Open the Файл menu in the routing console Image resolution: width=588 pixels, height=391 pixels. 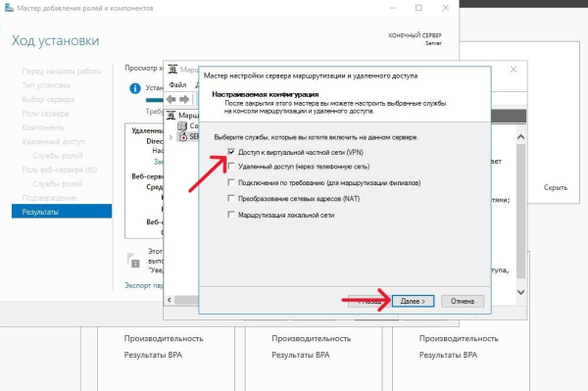tap(177, 84)
